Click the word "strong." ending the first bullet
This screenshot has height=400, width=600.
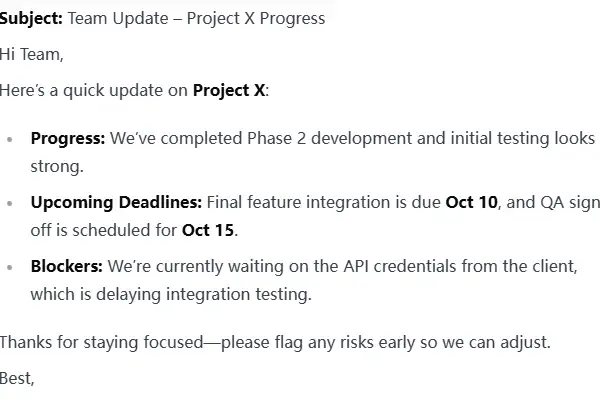click(x=57, y=166)
